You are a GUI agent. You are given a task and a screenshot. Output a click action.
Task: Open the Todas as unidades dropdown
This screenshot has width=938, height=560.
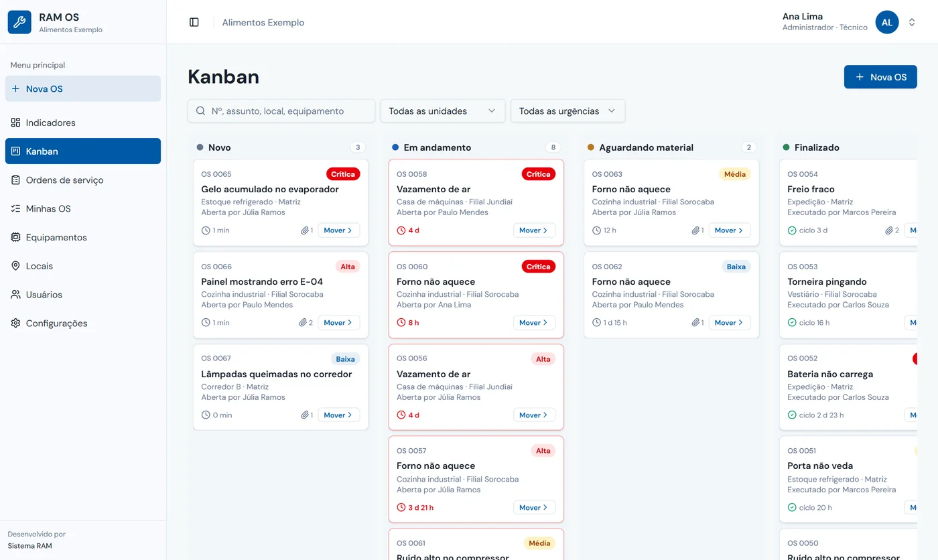pos(443,111)
